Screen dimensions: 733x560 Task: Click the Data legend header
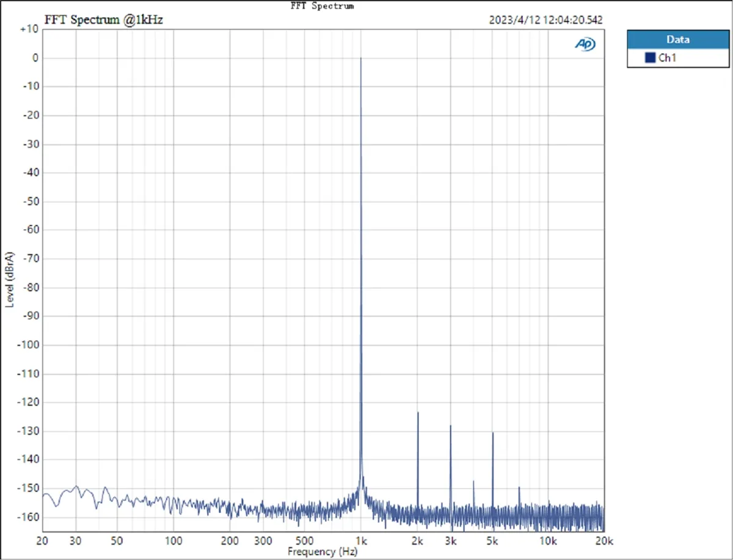(678, 39)
